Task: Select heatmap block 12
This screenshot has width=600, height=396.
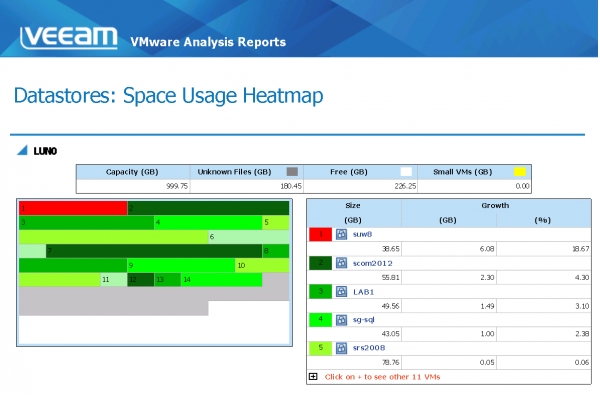Action: 140,280
